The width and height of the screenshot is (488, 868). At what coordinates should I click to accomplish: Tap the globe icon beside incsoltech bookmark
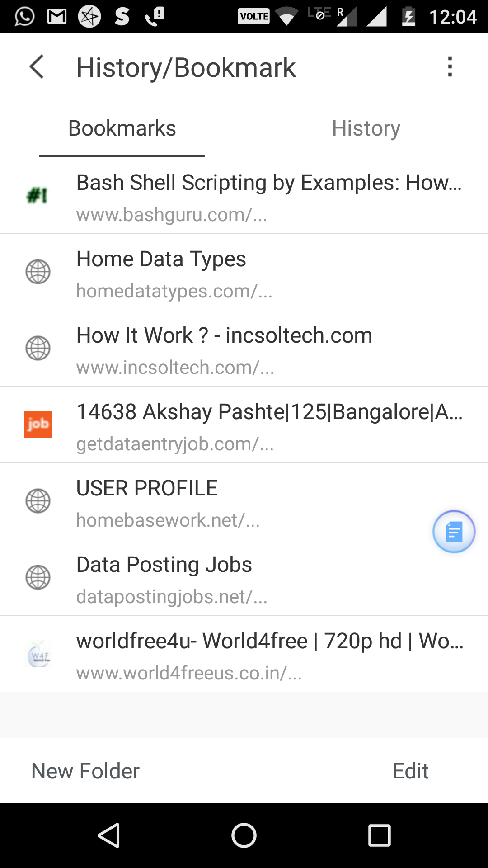38,348
